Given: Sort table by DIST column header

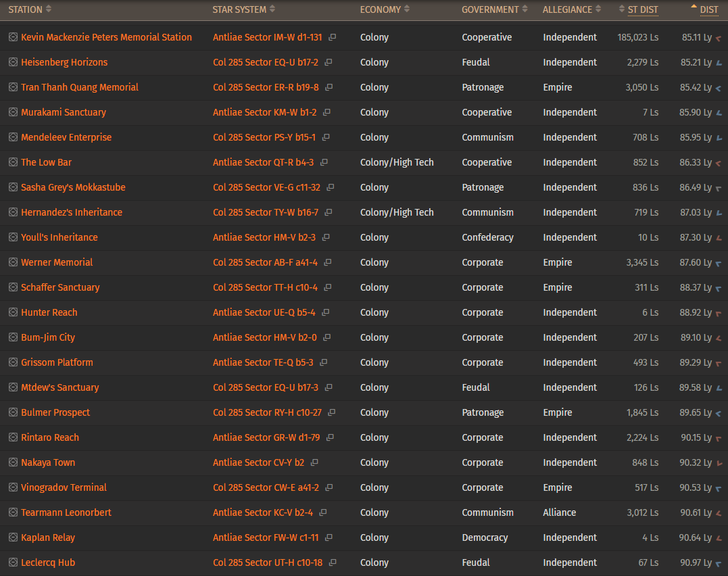Looking at the screenshot, I should tap(705, 9).
